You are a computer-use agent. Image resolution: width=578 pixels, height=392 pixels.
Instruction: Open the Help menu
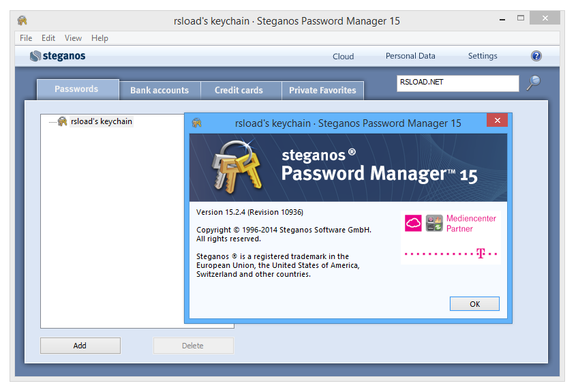pyautogui.click(x=100, y=38)
